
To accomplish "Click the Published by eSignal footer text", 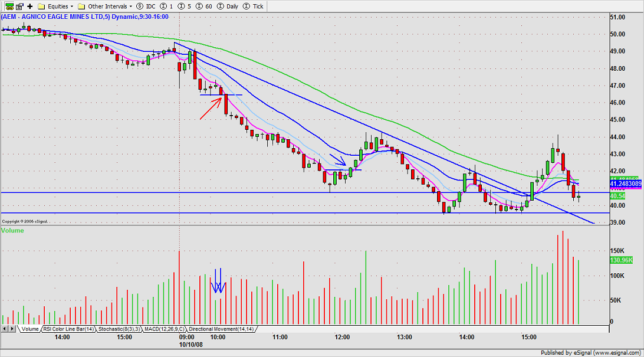I will coord(590,352).
